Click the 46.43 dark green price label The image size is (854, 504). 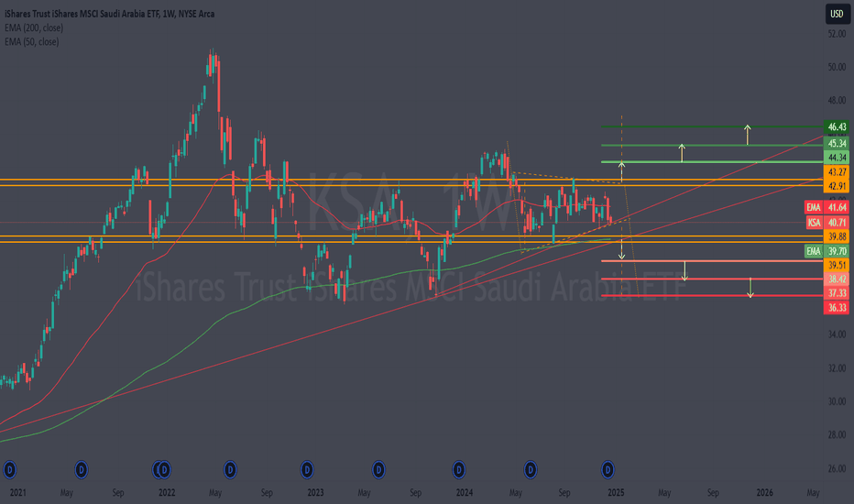[x=836, y=127]
